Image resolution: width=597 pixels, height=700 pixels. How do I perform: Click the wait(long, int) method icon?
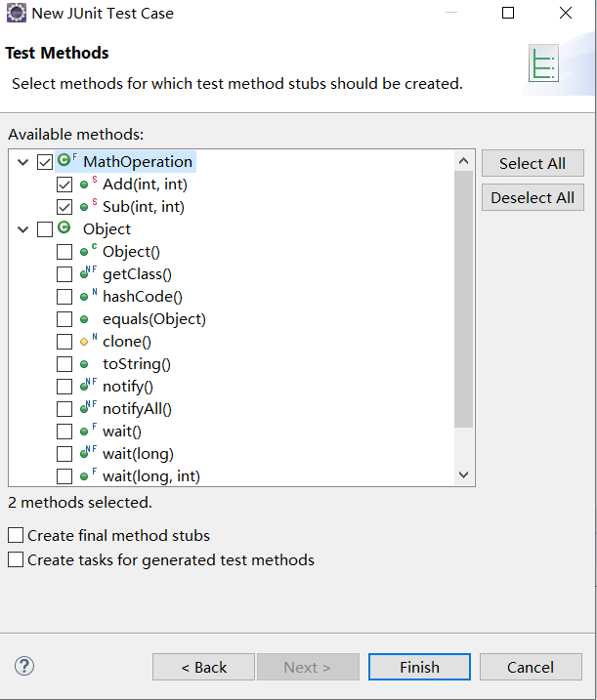[88, 475]
